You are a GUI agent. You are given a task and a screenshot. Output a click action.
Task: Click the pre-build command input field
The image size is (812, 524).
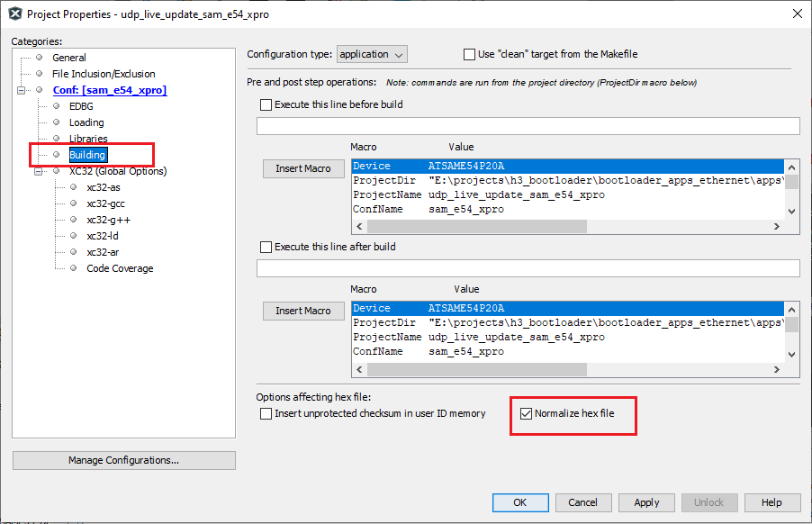tap(528, 126)
